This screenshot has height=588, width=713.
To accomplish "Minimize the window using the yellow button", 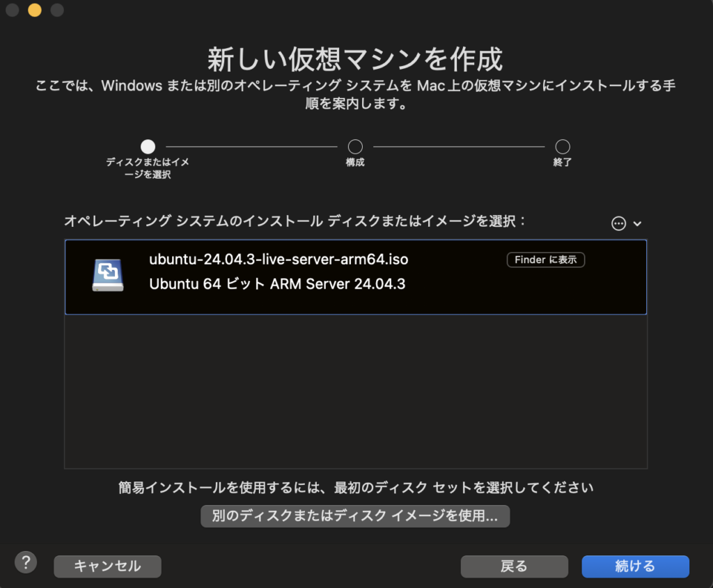I will (x=34, y=10).
